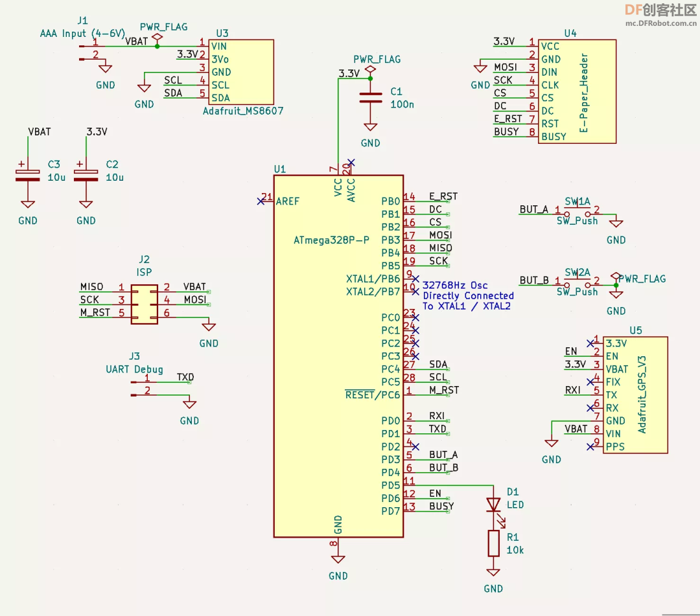Click the 'AAA Input (4-6V)' label

pyautogui.click(x=82, y=34)
